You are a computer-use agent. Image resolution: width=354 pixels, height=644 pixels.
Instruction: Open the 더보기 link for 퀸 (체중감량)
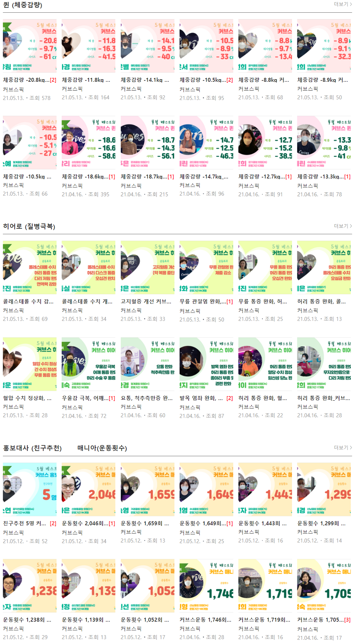point(343,4)
